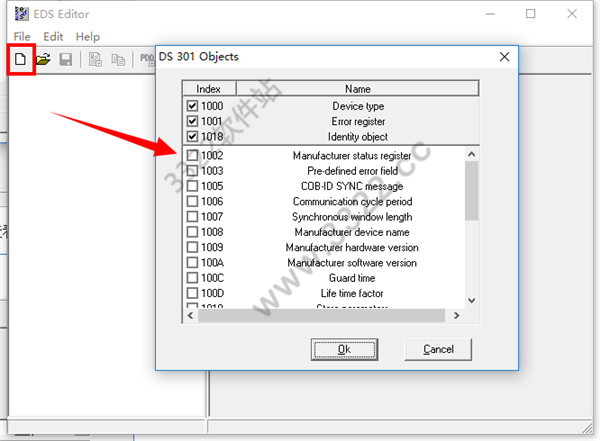Click the PDO toolbar icon
The width and height of the screenshot is (600, 441).
click(x=147, y=59)
